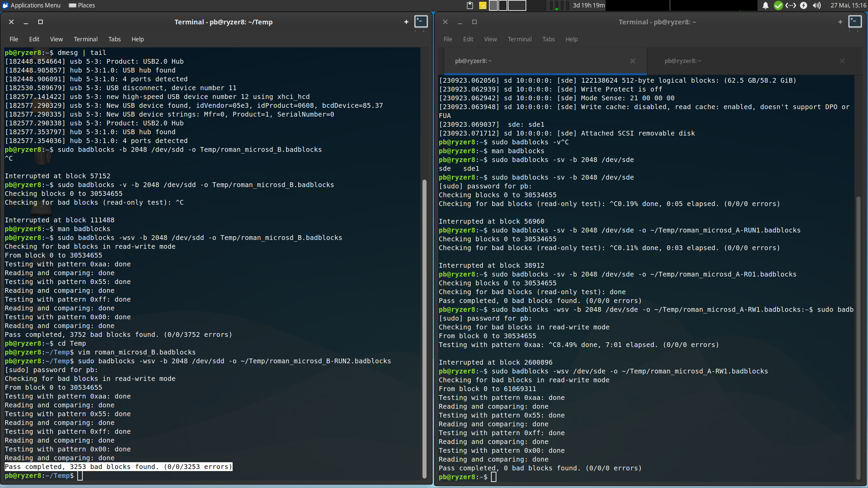Open the power manager lightning icon
Viewport: 868px width, 488px height.
point(804,5)
